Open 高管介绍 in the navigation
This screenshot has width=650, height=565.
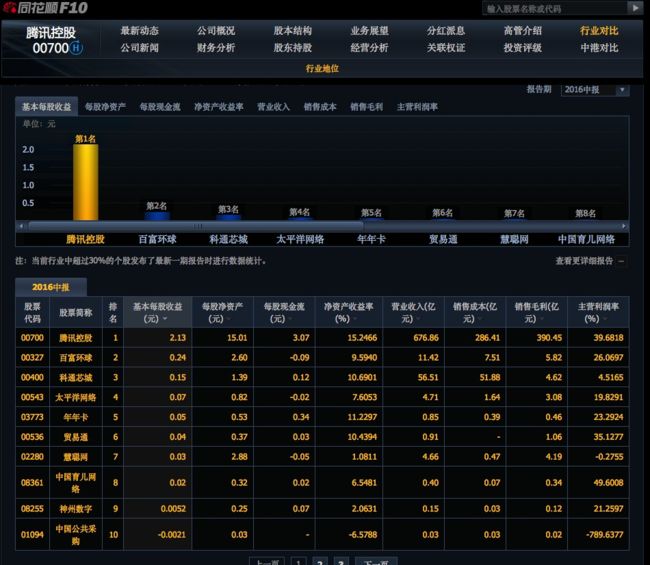point(523,31)
